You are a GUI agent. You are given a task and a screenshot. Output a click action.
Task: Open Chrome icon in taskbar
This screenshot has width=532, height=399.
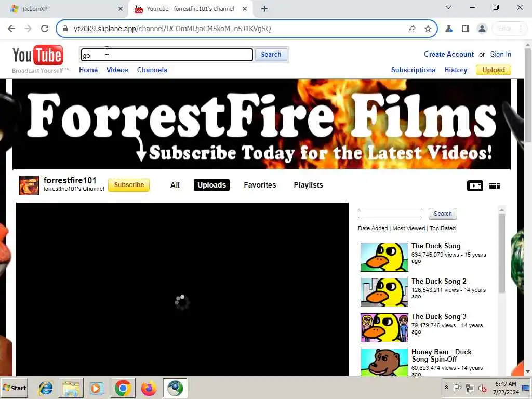pos(123,388)
